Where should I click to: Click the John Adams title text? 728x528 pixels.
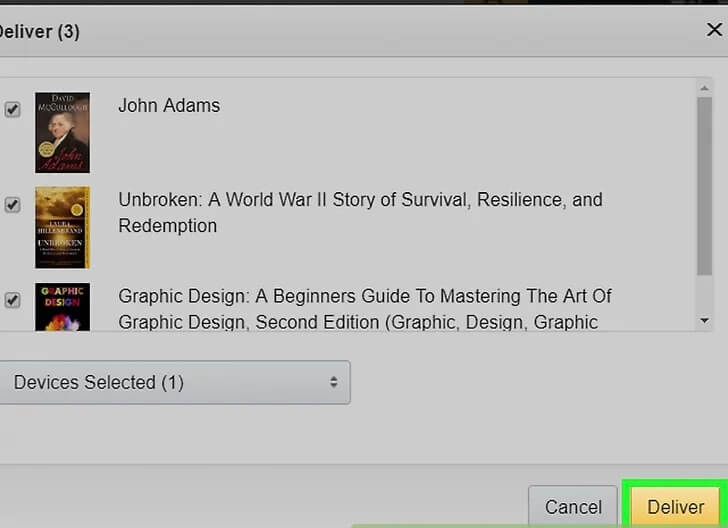tap(169, 105)
